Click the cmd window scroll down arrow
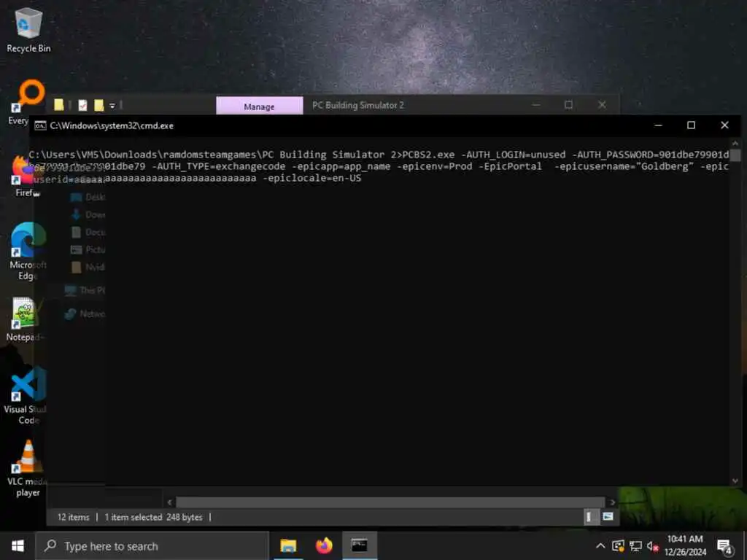 pos(735,481)
